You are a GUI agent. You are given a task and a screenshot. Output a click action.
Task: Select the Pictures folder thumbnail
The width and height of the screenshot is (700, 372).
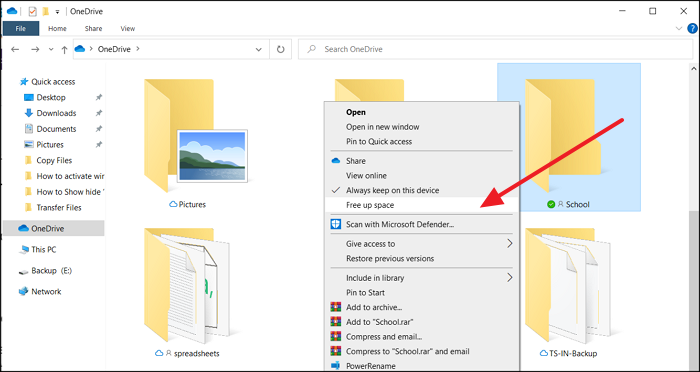point(196,136)
